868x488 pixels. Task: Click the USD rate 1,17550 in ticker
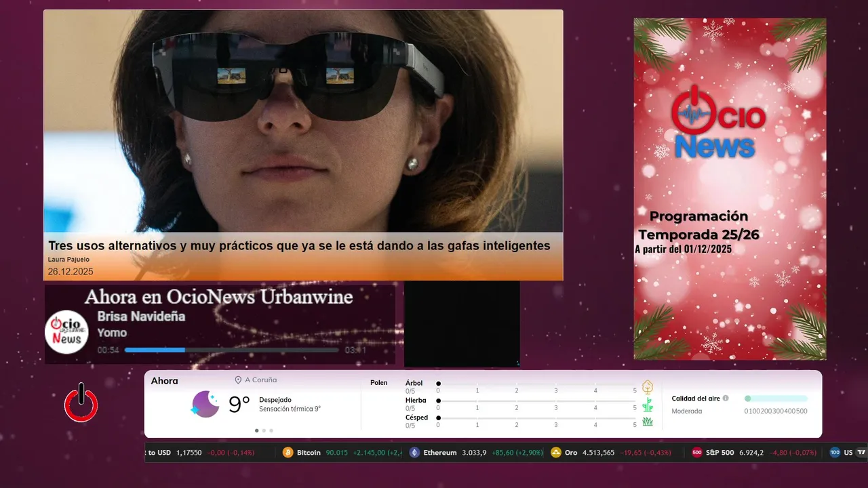point(189,453)
